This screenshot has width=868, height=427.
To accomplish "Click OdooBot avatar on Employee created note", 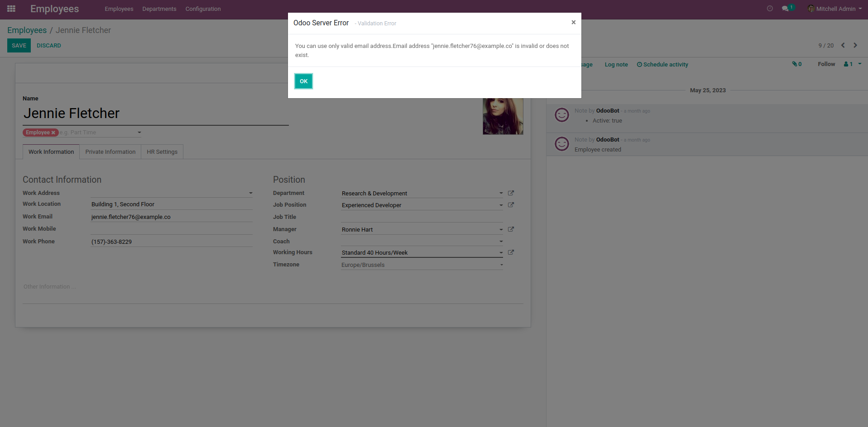I will pyautogui.click(x=562, y=144).
